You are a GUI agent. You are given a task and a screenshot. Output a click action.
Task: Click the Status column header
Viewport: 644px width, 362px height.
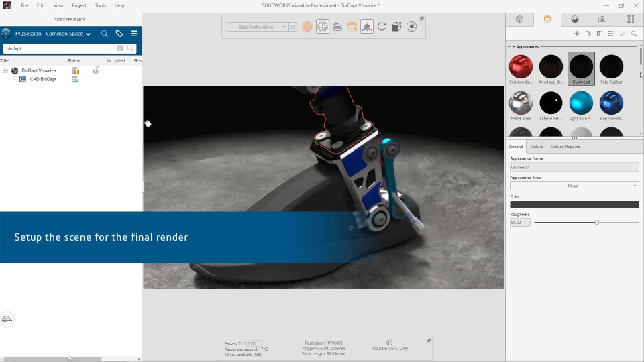pyautogui.click(x=74, y=60)
